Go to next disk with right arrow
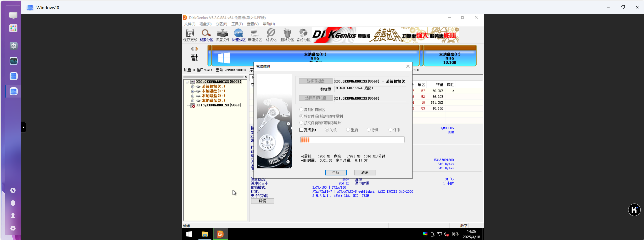 [197, 49]
